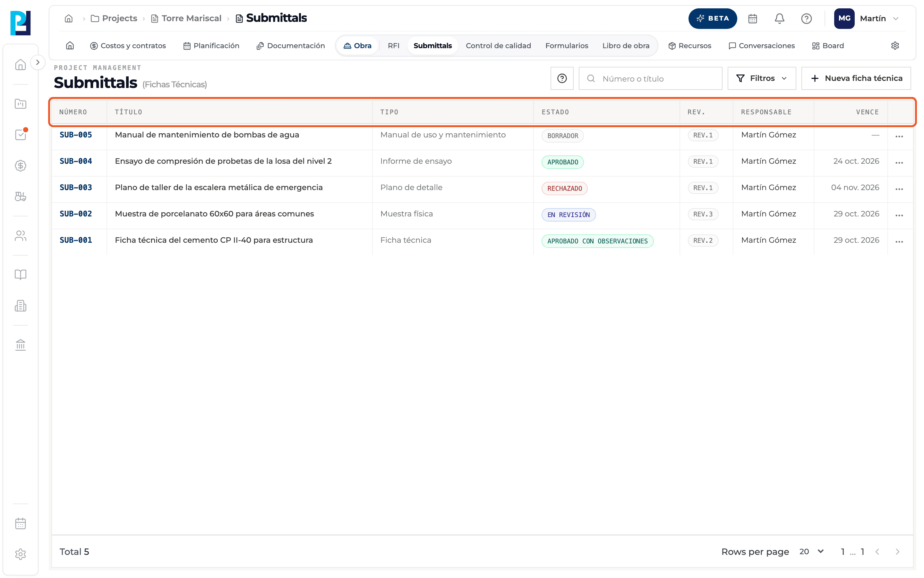Screen dimensions: 924x578
Task: Open sidebar machinery tractor icon
Action: click(21, 197)
